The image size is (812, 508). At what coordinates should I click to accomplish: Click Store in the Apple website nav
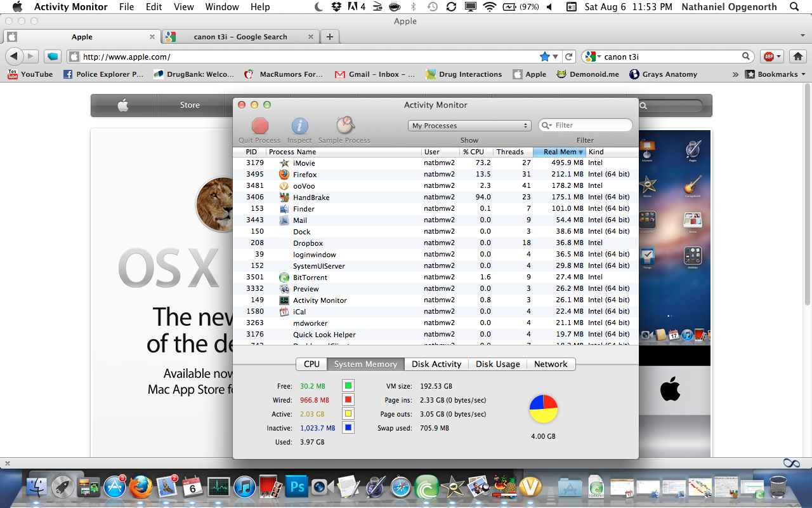click(x=190, y=105)
